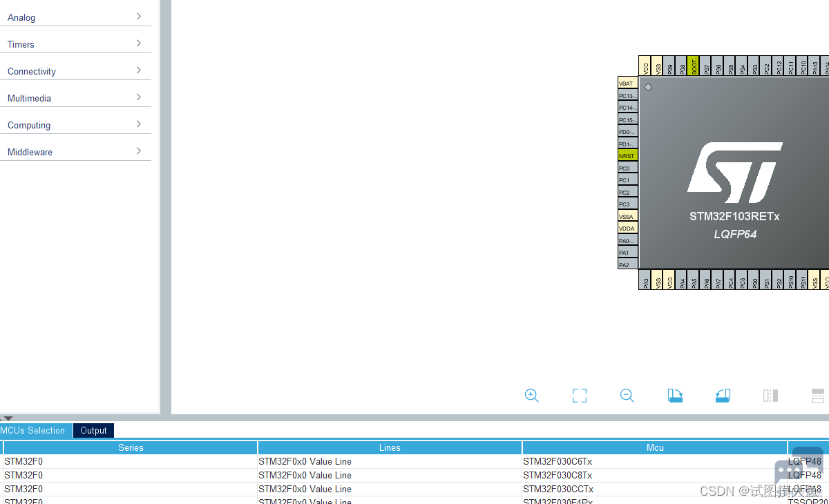Click the PB7 pin on the top edge
Screen dimensions: 829x504
(705, 66)
